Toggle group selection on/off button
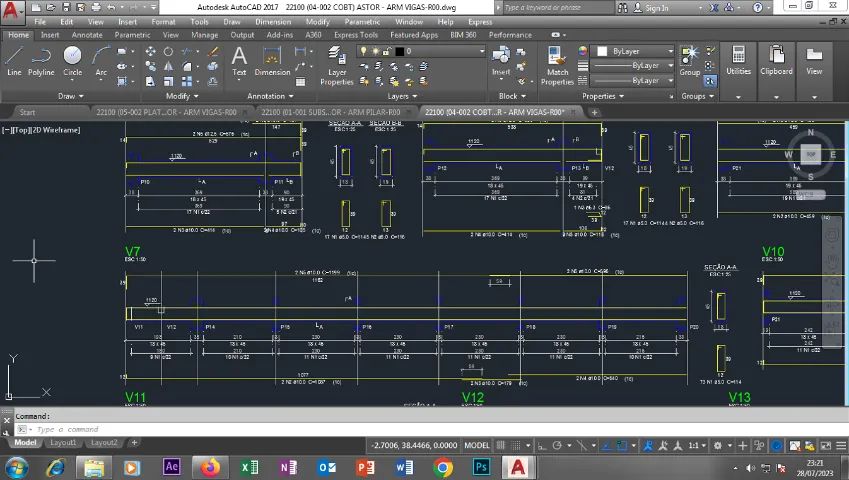849x480 pixels. point(710,81)
